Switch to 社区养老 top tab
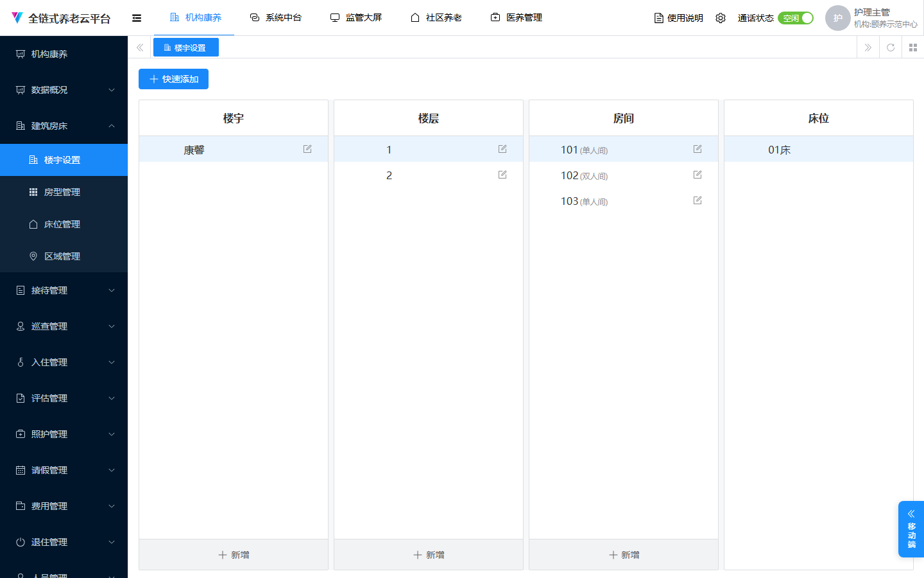Viewport: 924px width, 578px height. point(436,18)
